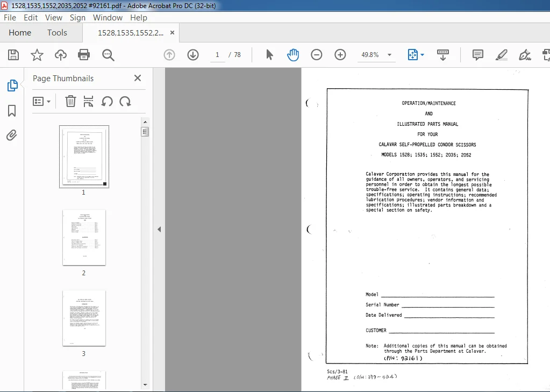Image resolution: width=550 pixels, height=392 pixels.
Task: Select page 3 thumbnail
Action: (x=84, y=318)
